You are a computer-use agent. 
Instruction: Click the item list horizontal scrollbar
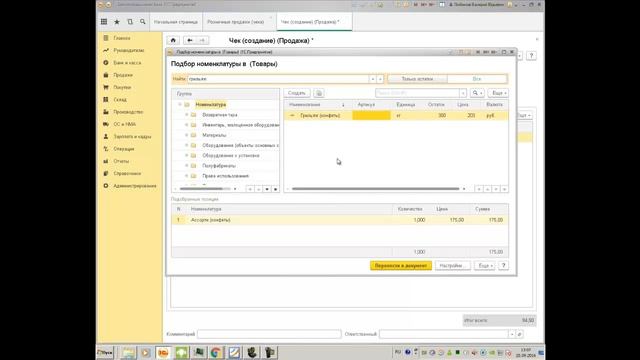[x=376, y=189]
